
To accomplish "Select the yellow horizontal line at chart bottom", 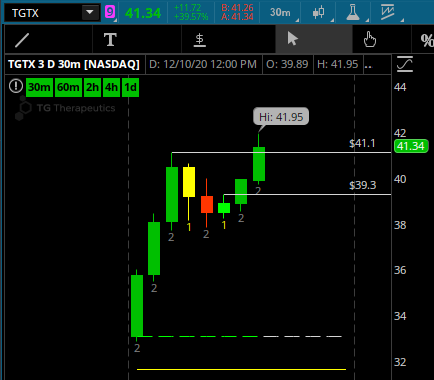I will click(241, 369).
